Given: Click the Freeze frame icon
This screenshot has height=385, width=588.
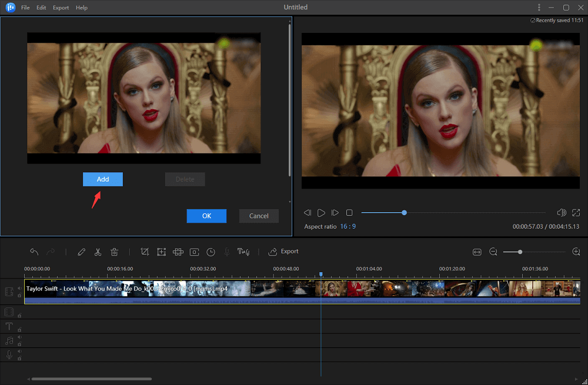Looking at the screenshot, I should pos(194,252).
